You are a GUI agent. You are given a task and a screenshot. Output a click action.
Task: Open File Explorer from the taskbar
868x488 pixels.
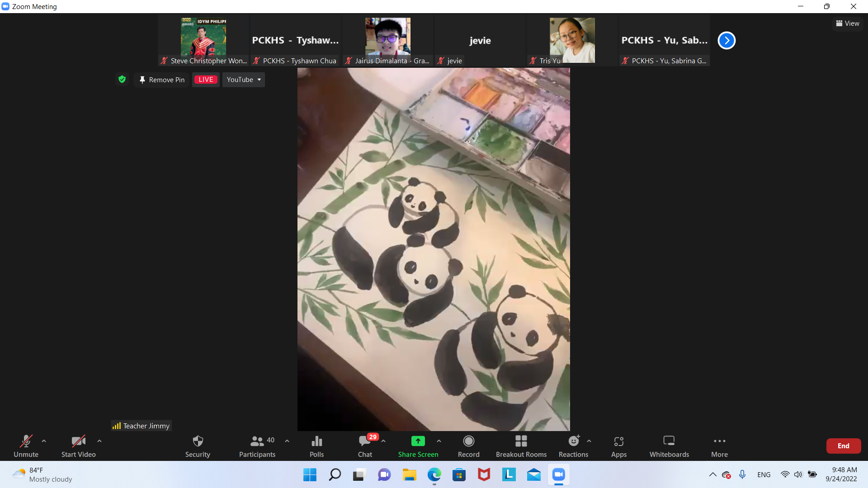click(409, 474)
